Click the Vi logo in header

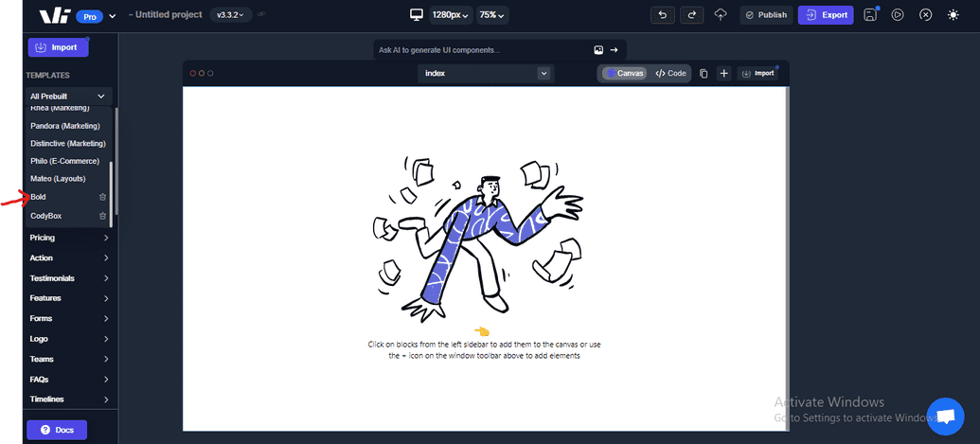pos(54,15)
